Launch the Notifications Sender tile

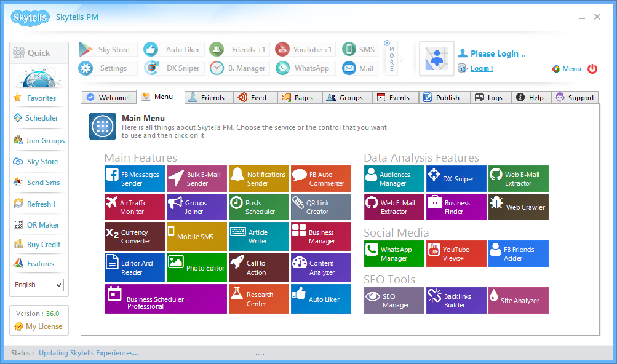coord(259,179)
